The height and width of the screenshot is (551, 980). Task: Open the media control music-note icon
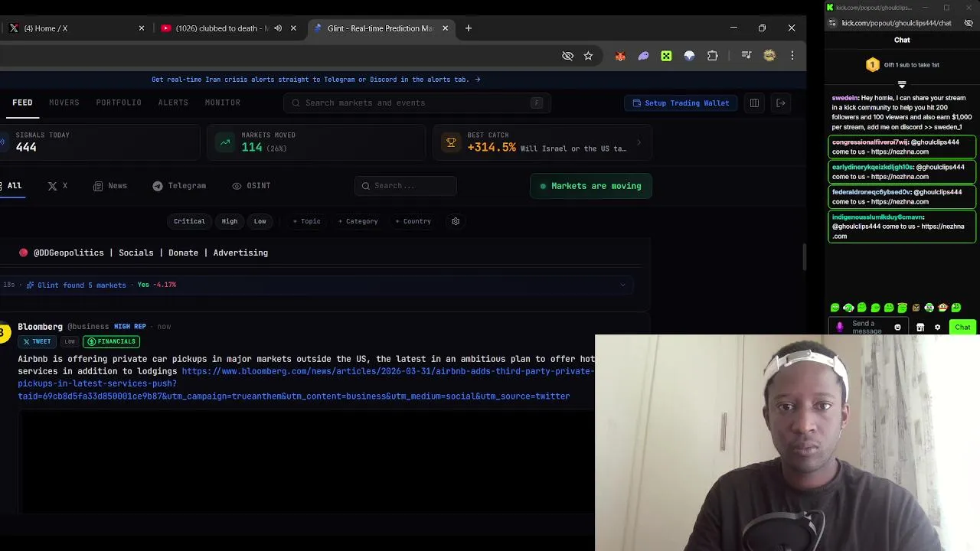[x=746, y=56]
